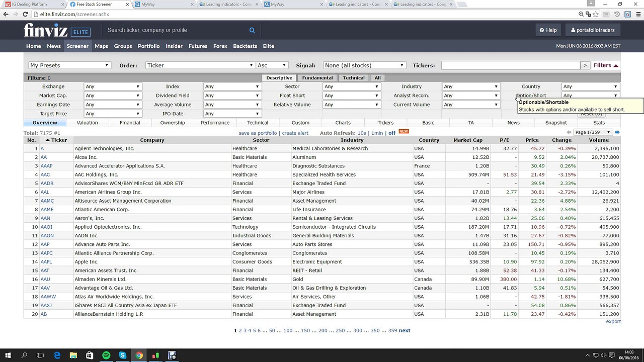The width and height of the screenshot is (644, 362).
Task: Open the Sector filter dropdown
Action: (351, 86)
